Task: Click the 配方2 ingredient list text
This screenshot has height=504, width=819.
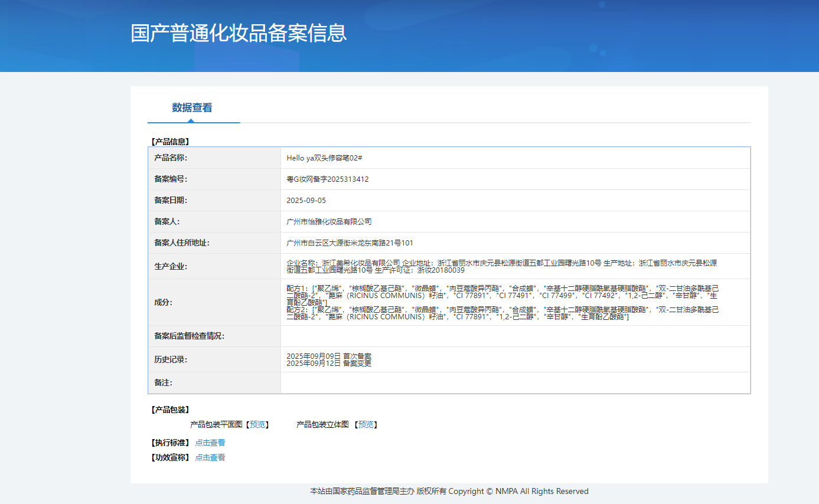Action: coord(503,313)
